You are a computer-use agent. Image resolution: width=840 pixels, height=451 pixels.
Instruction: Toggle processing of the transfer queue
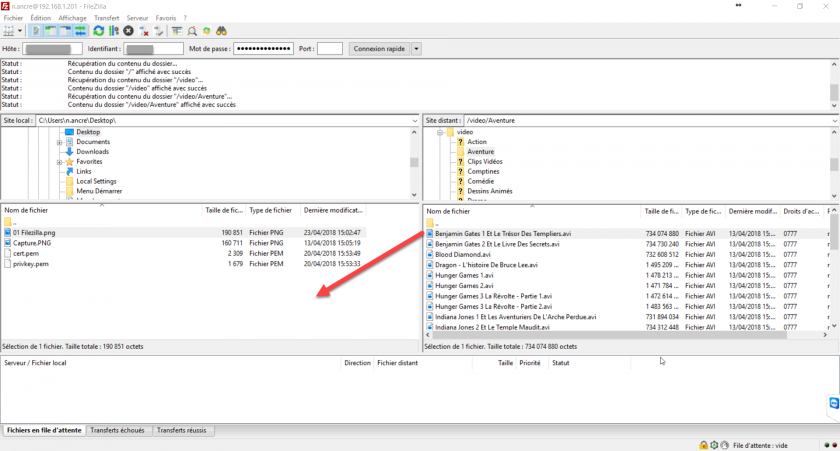tap(114, 31)
